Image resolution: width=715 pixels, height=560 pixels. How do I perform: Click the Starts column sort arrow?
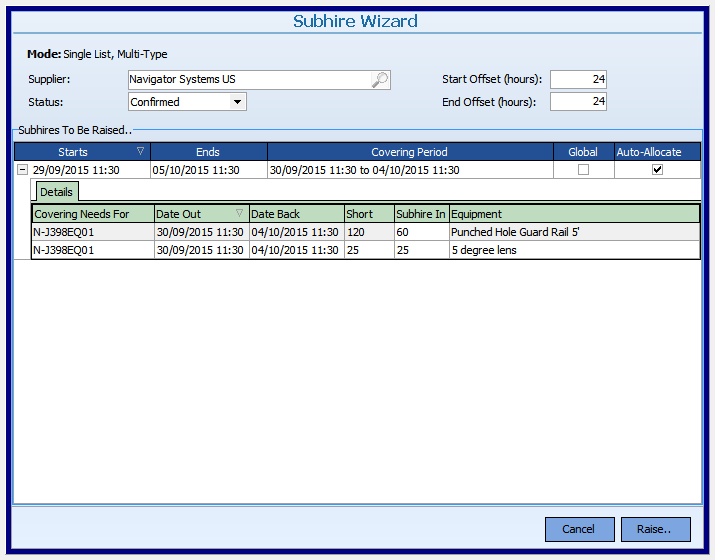click(140, 152)
